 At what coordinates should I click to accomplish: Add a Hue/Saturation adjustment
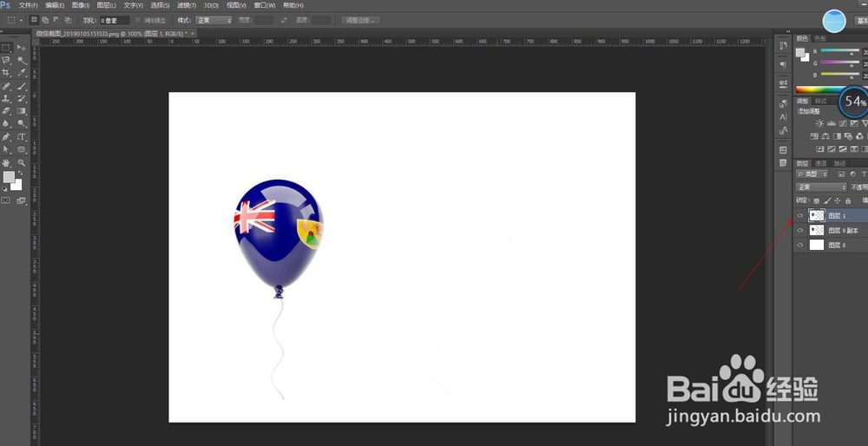tap(814, 136)
